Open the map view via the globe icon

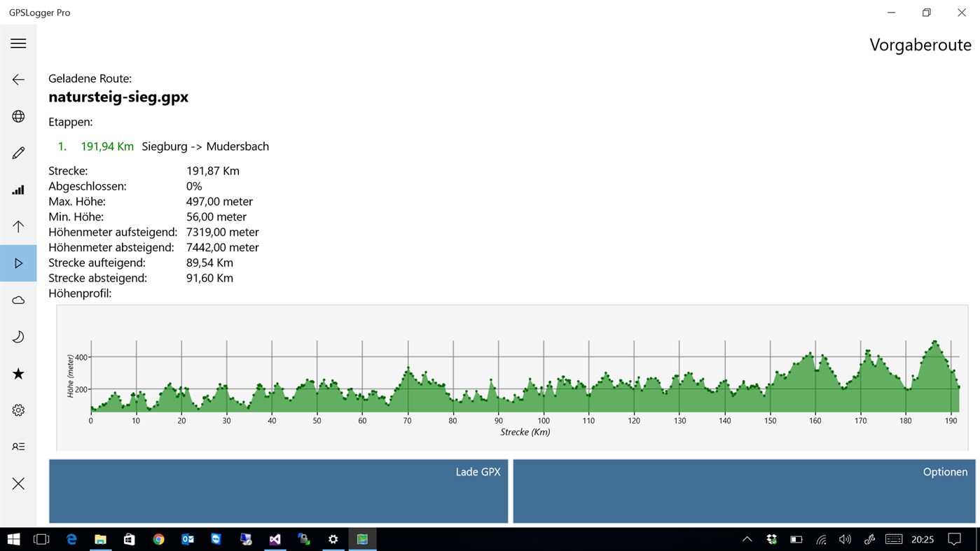coord(18,116)
